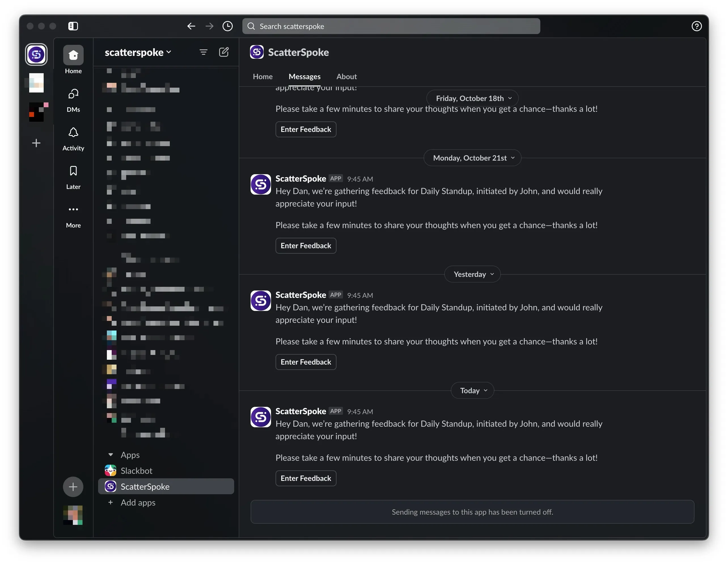Toggle the sidebar panel icon
Screen dimensions: 728x564
coord(73,26)
